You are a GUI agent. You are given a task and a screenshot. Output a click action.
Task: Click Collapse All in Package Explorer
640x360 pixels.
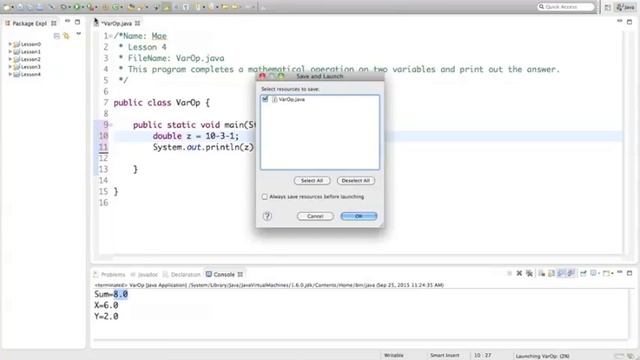(57, 36)
